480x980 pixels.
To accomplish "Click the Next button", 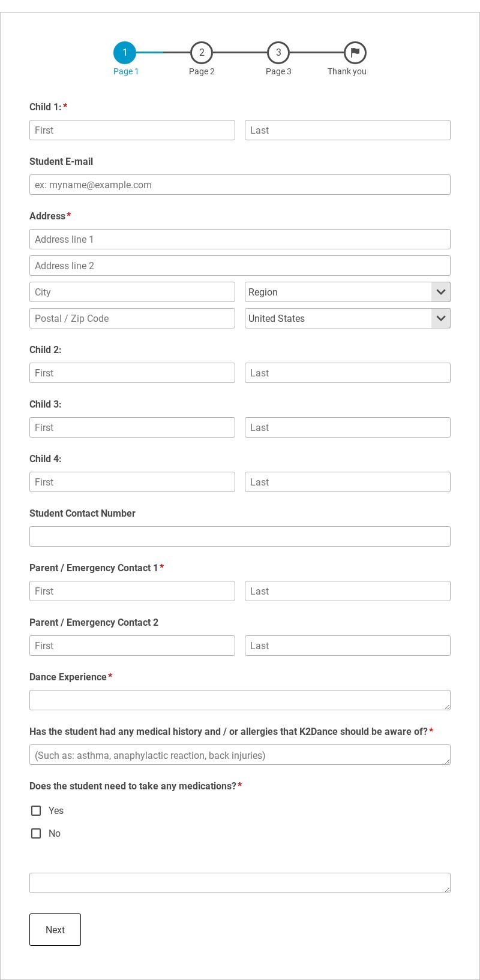I will click(55, 930).
